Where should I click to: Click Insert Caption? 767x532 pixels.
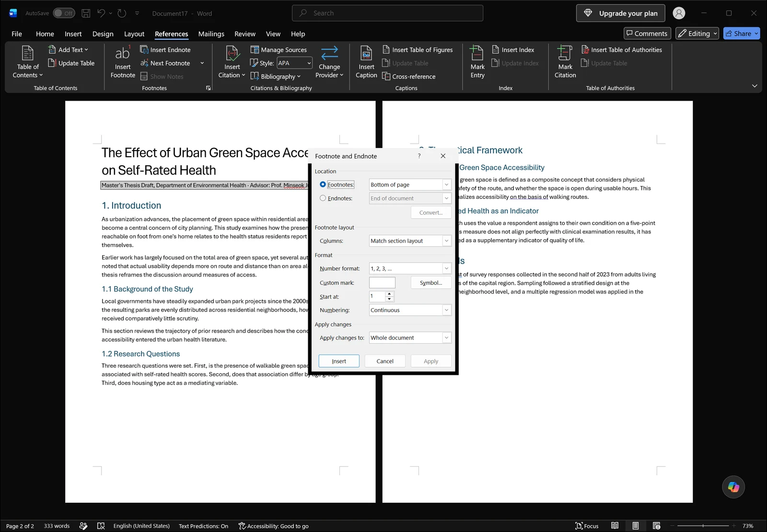pyautogui.click(x=366, y=61)
